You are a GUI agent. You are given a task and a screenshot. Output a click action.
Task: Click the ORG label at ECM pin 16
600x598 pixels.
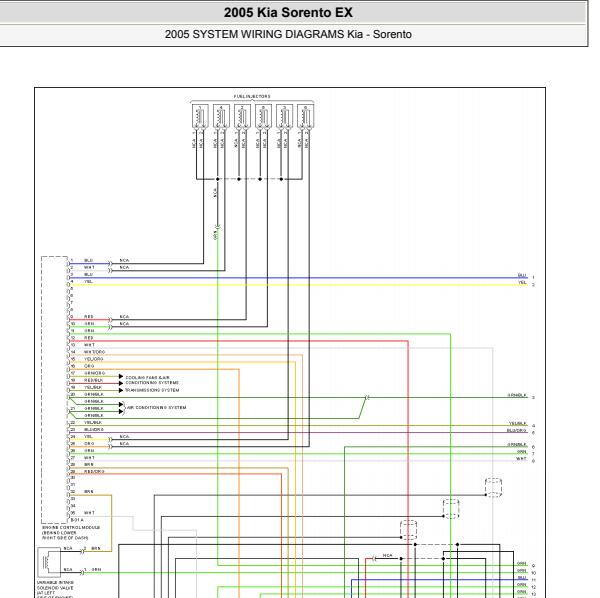[89, 366]
